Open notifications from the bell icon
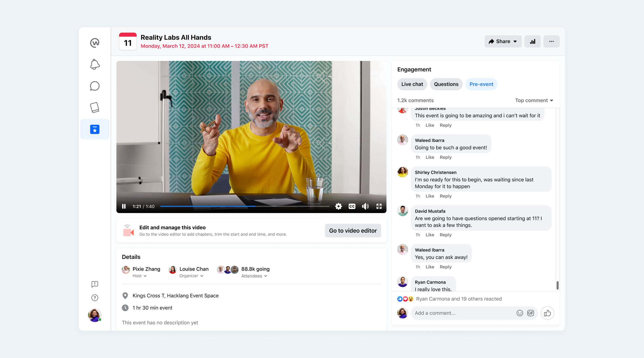The image size is (644, 358). pyautogui.click(x=95, y=64)
